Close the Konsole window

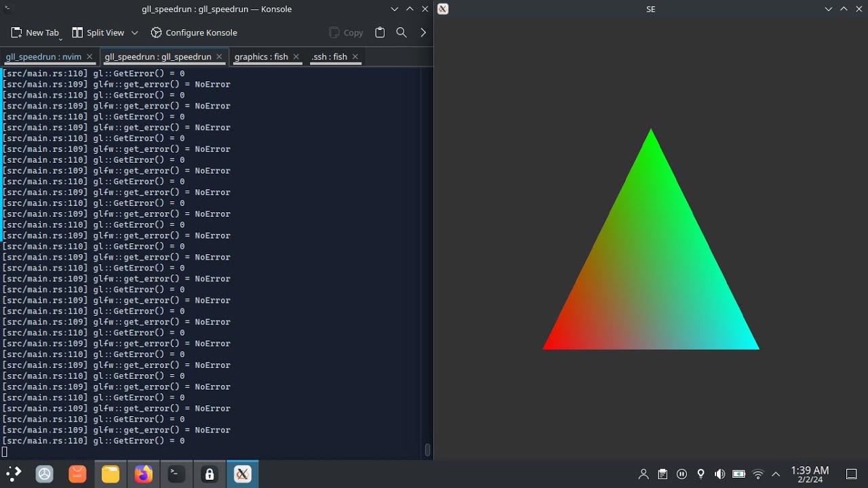425,9
